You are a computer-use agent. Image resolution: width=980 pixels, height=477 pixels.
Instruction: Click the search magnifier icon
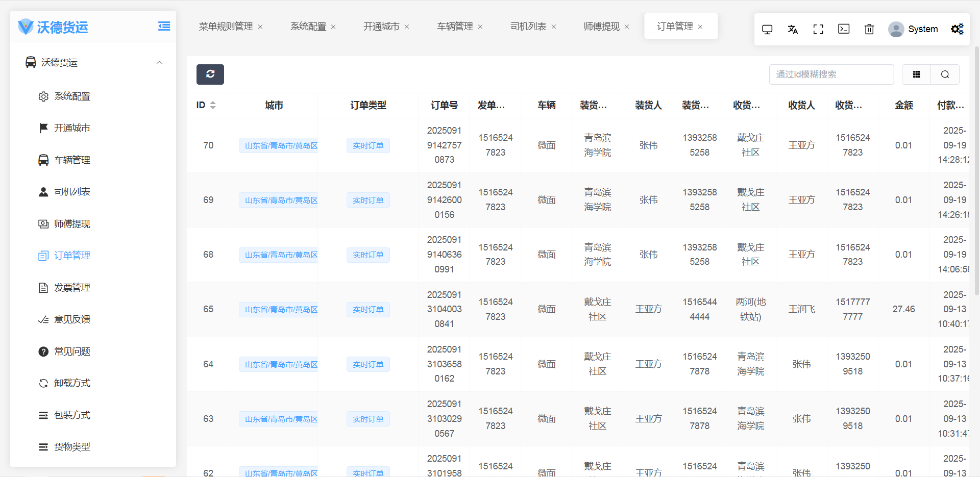pyautogui.click(x=945, y=74)
